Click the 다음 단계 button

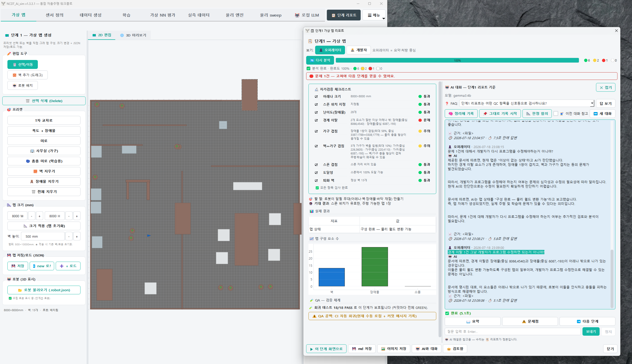(587, 321)
